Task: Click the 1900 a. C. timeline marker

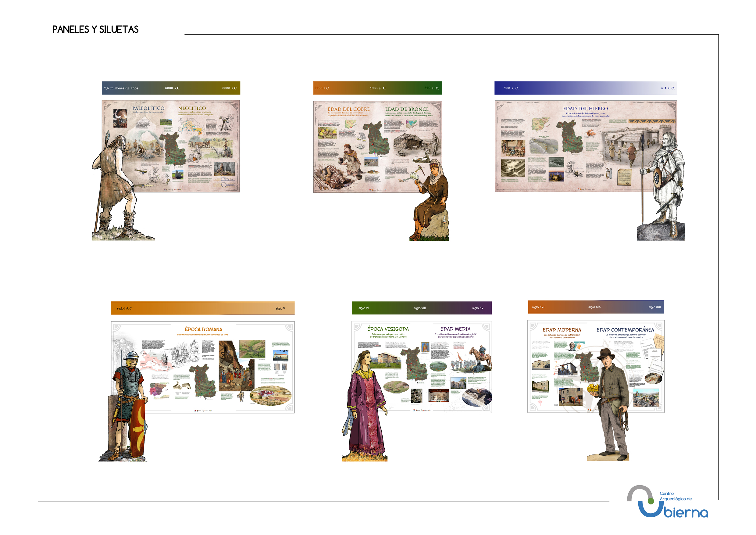Action: [x=378, y=88]
